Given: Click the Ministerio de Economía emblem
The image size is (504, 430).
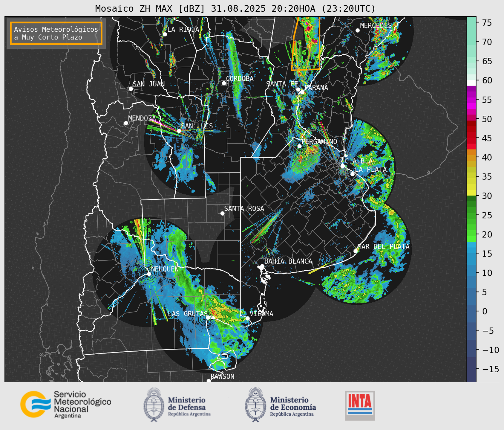Looking at the screenshot, I should [x=256, y=405].
